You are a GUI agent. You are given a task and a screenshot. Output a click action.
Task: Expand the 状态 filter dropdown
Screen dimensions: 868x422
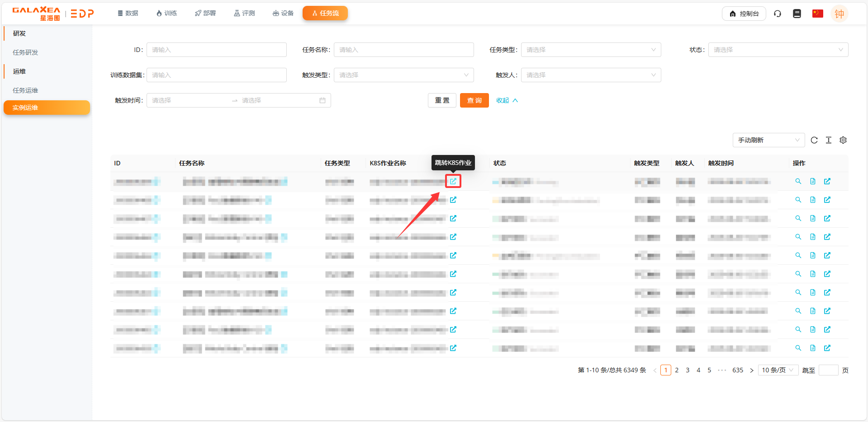pyautogui.click(x=778, y=50)
